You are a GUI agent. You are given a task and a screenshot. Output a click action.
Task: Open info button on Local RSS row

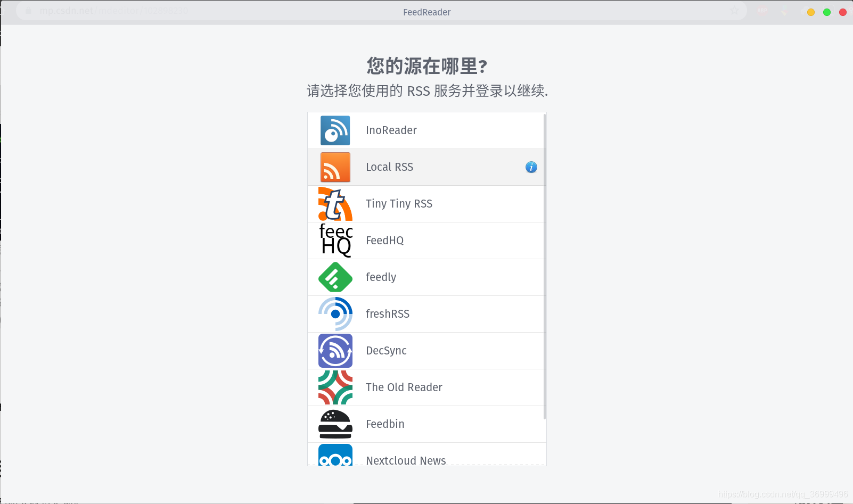tap(531, 167)
